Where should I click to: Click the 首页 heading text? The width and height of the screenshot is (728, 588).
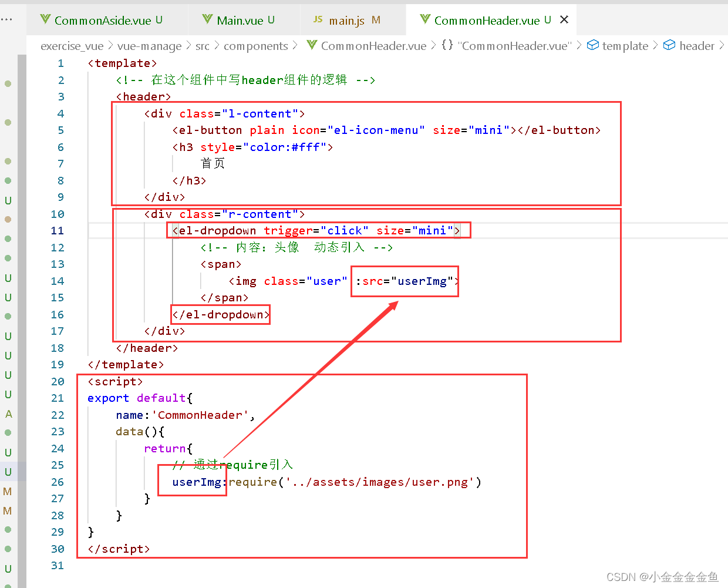point(213,164)
